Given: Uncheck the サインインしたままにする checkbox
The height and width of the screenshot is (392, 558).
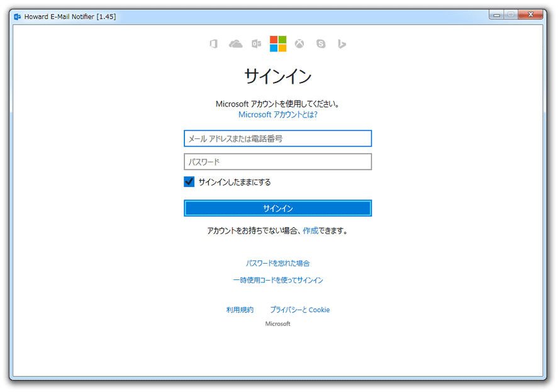Looking at the screenshot, I should [x=189, y=182].
